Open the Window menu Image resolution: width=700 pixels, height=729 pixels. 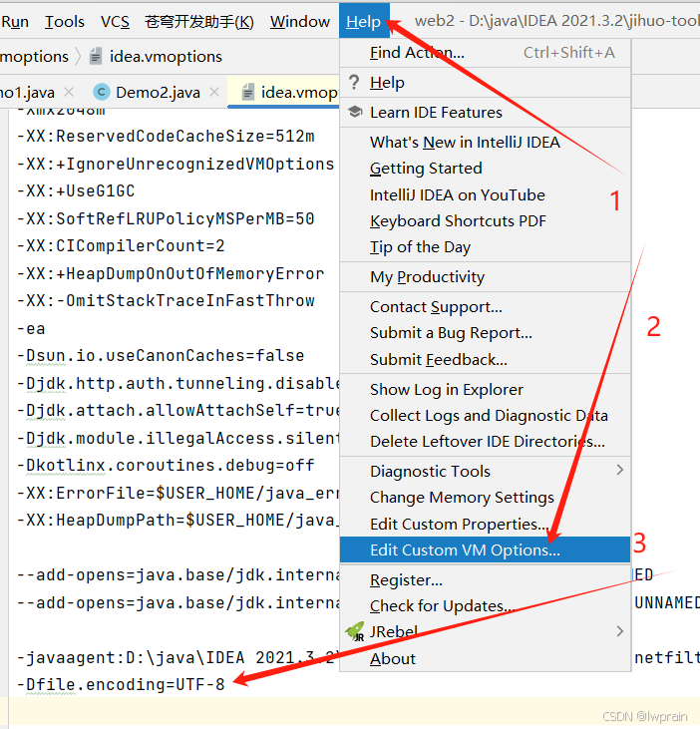click(x=300, y=21)
